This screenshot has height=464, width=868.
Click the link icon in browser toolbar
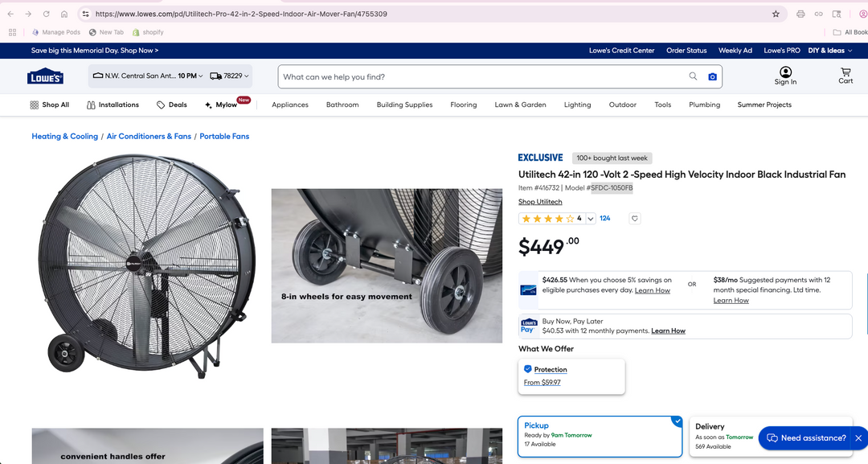point(818,14)
